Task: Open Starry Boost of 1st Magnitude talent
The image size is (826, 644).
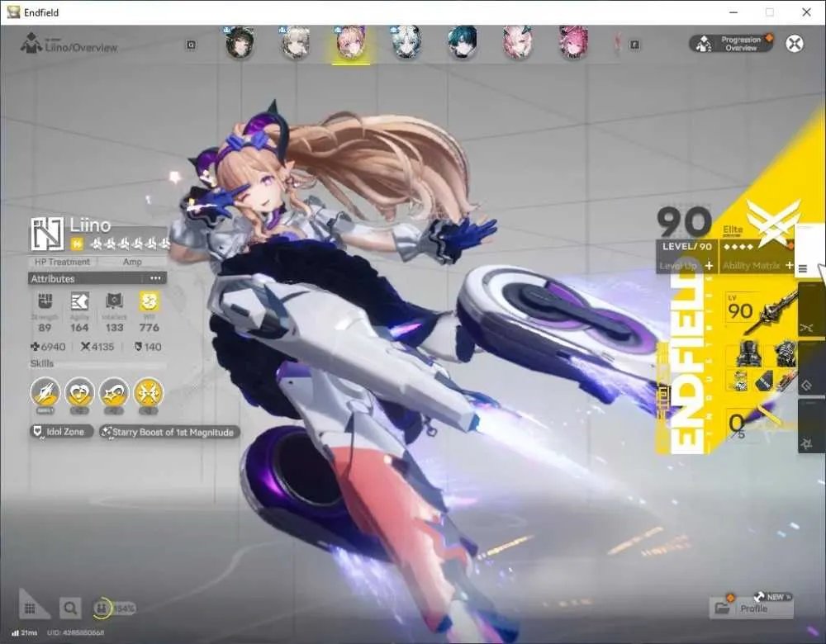Action: (x=169, y=432)
